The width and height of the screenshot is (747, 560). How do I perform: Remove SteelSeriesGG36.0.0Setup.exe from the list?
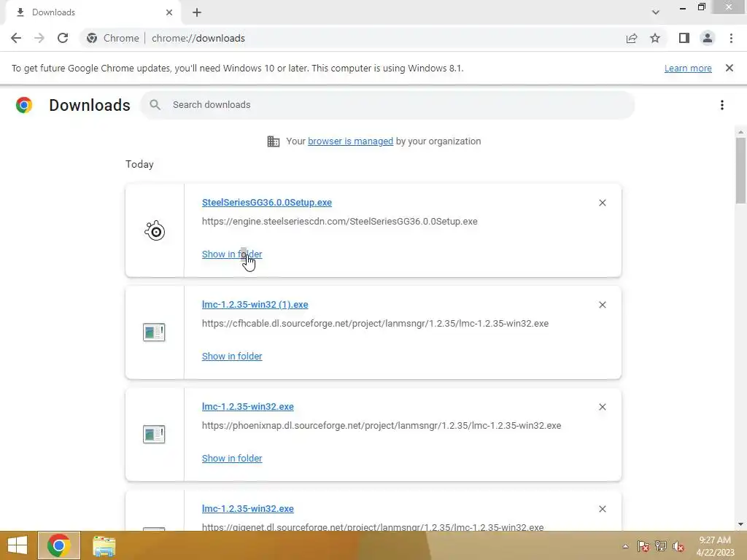[602, 203]
